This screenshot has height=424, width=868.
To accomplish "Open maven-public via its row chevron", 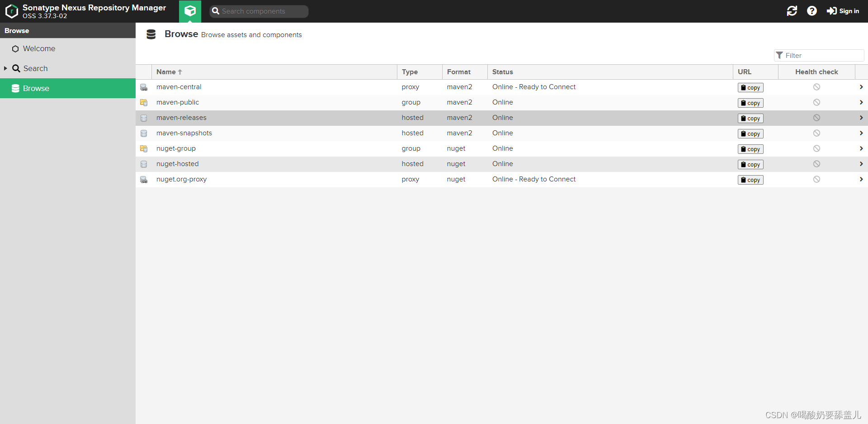I will pyautogui.click(x=861, y=102).
